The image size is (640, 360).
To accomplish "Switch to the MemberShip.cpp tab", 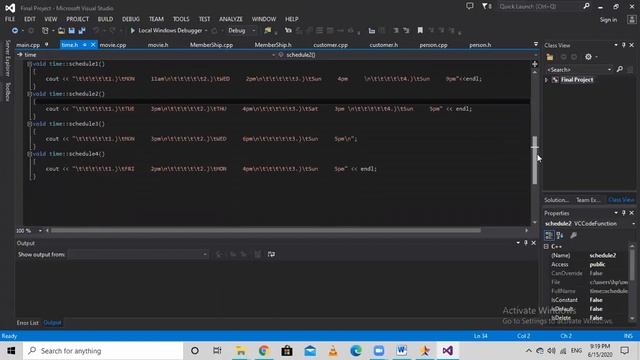I will (x=211, y=45).
